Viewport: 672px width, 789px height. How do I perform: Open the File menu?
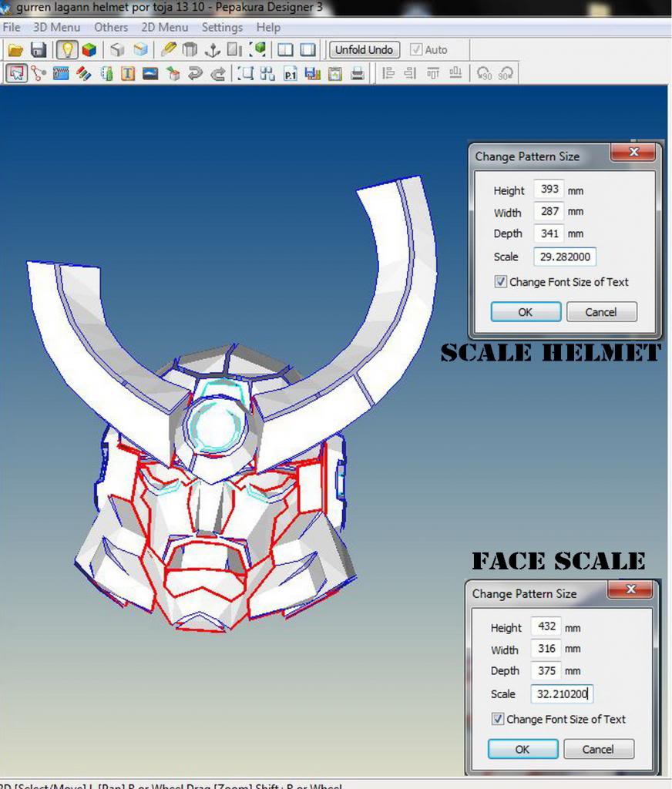11,27
